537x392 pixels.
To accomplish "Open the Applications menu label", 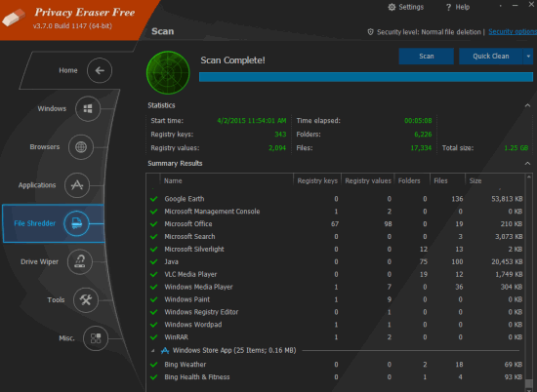I will (37, 185).
